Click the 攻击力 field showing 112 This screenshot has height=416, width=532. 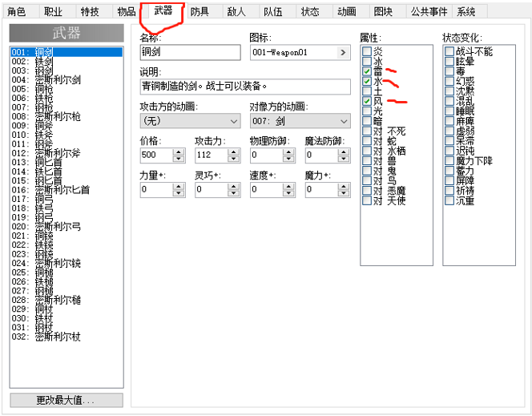coord(212,155)
